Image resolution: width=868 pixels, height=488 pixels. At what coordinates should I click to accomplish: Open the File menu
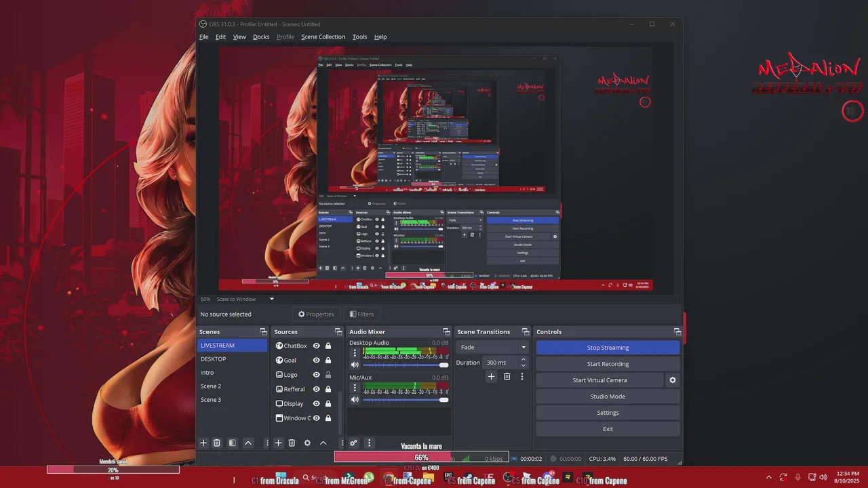(x=203, y=37)
